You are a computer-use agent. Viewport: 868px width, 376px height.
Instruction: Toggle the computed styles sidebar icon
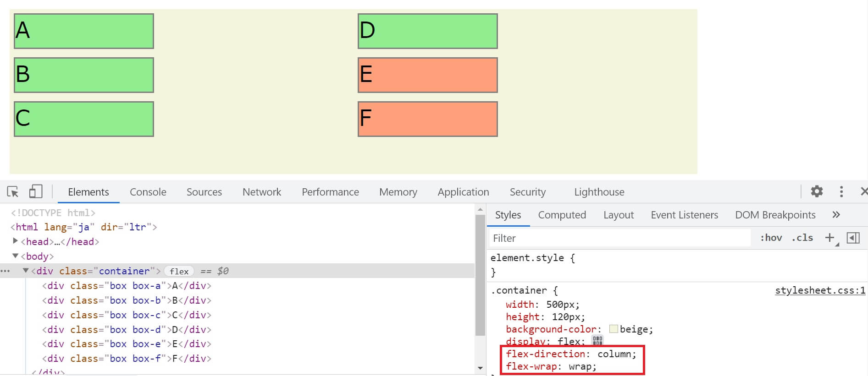click(x=853, y=238)
